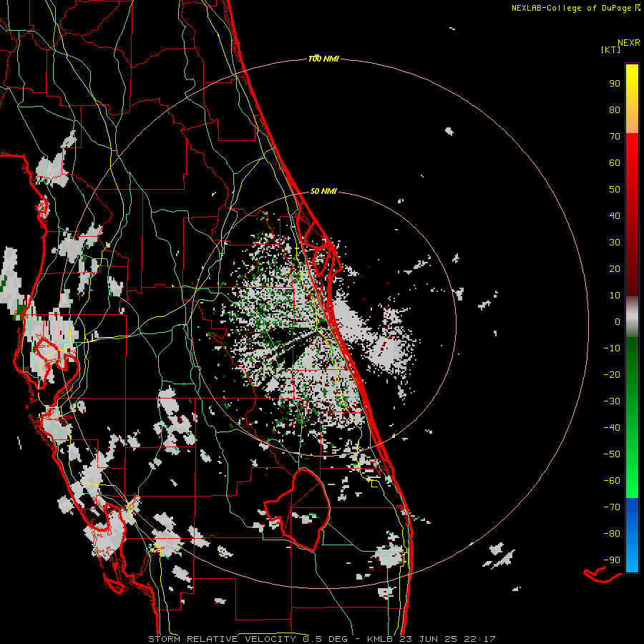Image resolution: width=644 pixels, height=644 pixels.
Task: Click the 50 value on the velocity scale
Action: point(615,190)
